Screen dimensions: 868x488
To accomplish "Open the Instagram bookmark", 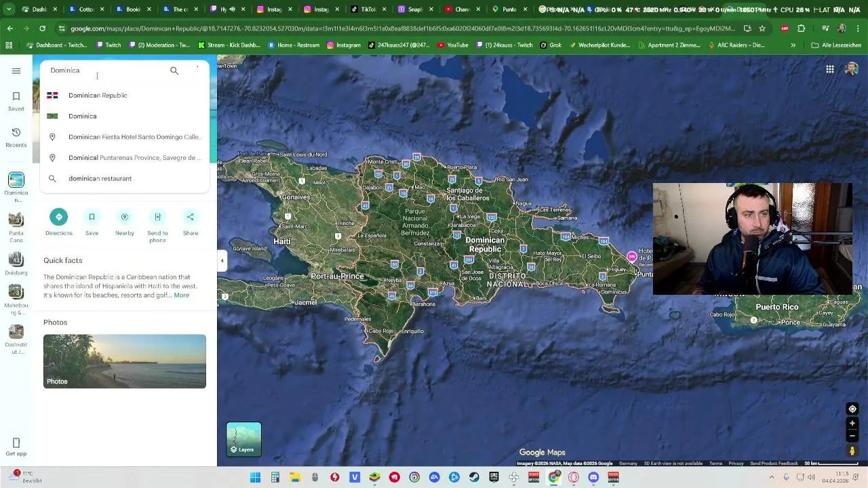I will 344,45.
